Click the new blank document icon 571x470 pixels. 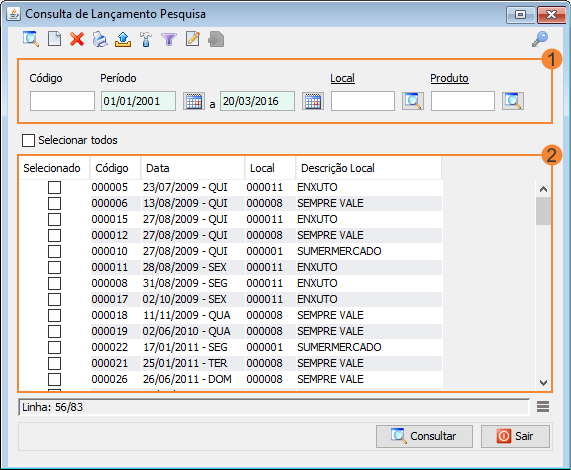(54, 39)
